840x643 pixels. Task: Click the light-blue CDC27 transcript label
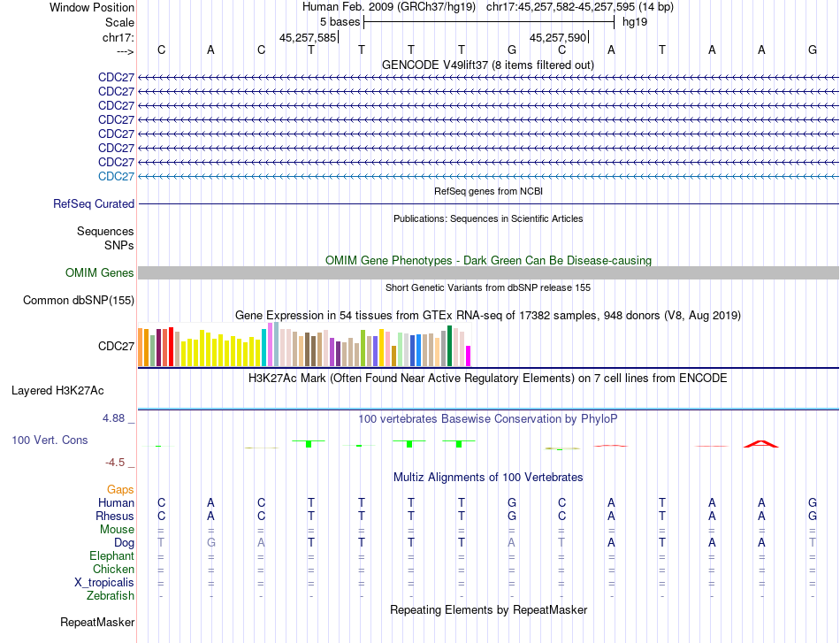click(x=116, y=176)
